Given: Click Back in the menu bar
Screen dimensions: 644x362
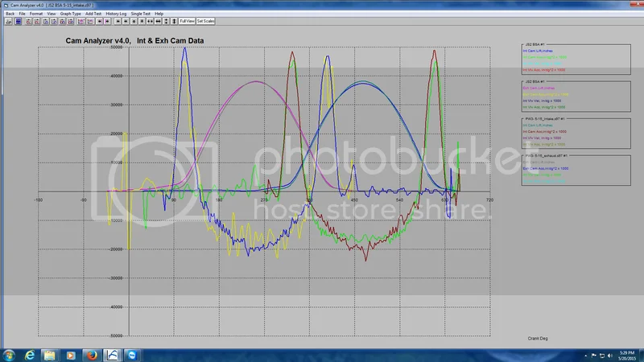Looking at the screenshot, I should click(x=10, y=14).
